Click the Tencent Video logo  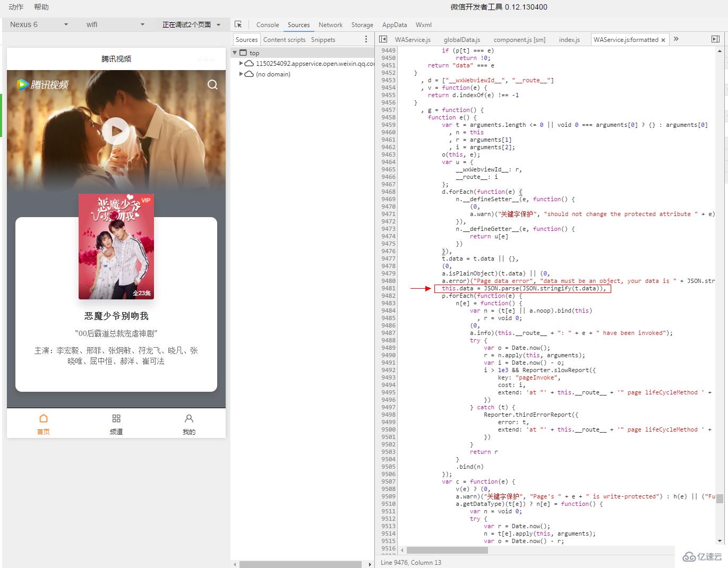pyautogui.click(x=42, y=84)
